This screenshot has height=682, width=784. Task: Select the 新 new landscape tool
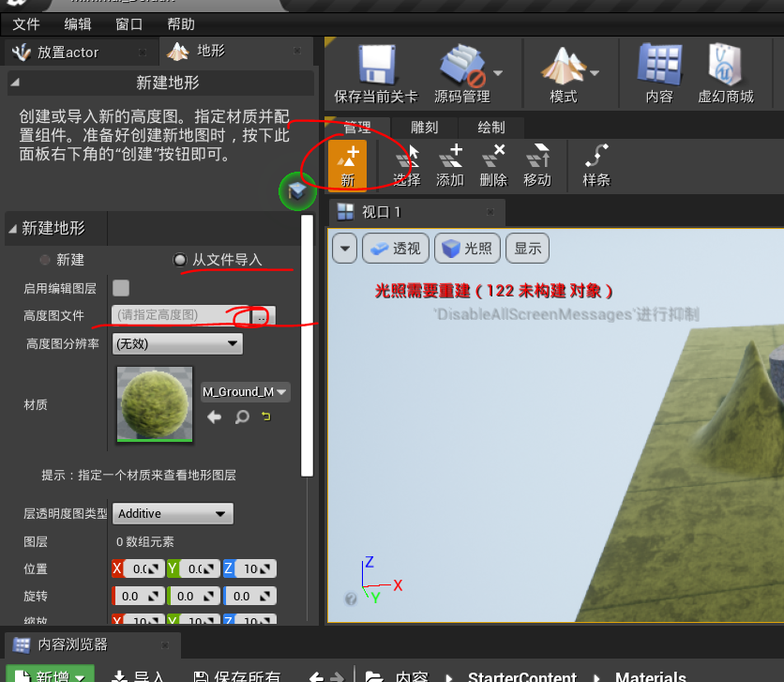(x=348, y=165)
